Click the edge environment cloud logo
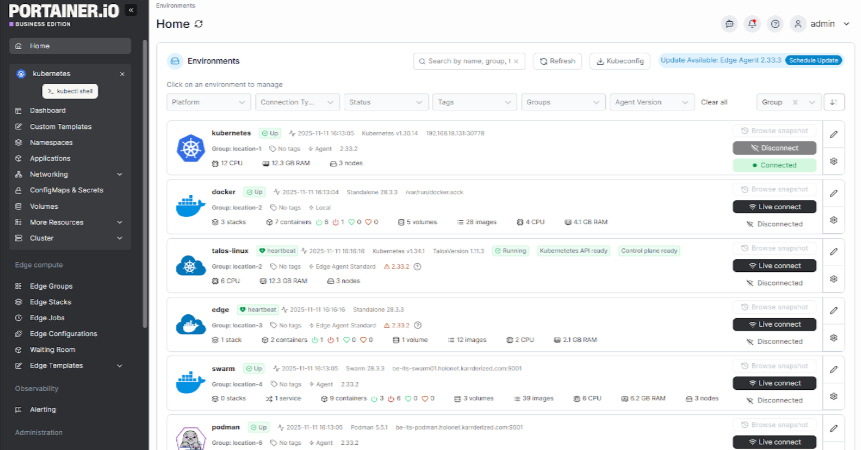This screenshot has height=450, width=861. point(191,324)
